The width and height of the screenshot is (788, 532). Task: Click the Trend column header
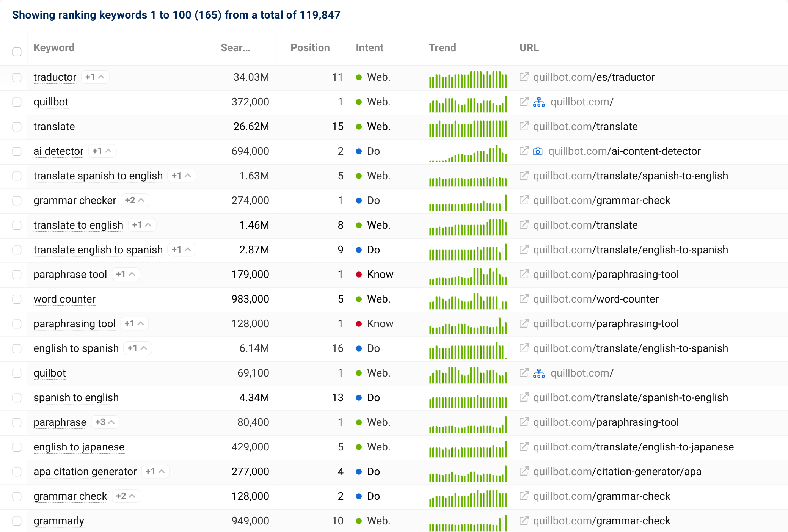(443, 48)
